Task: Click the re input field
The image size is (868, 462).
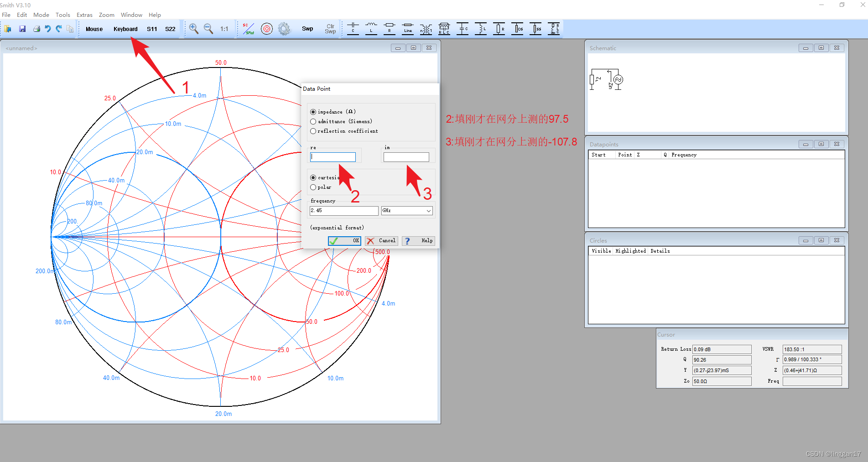Action: pyautogui.click(x=333, y=157)
